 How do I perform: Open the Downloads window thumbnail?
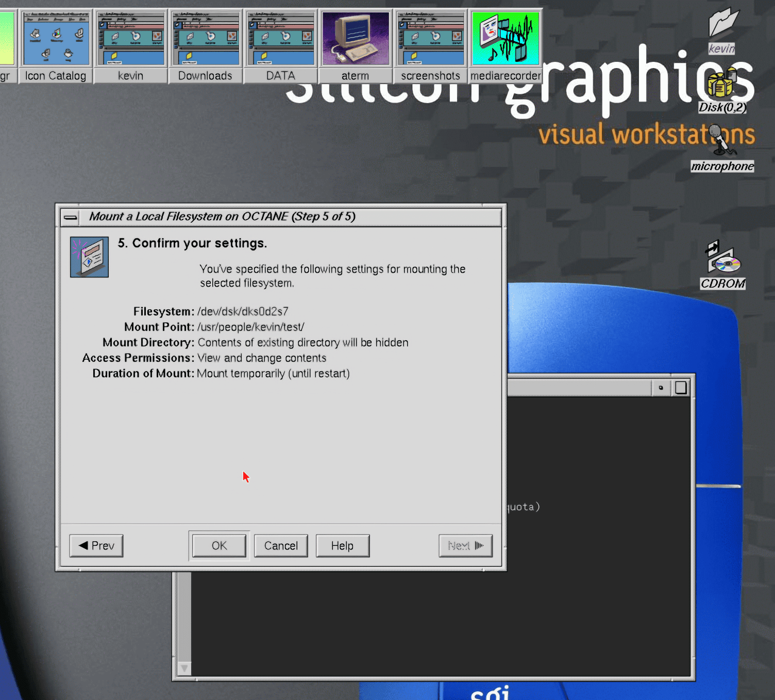click(x=206, y=46)
